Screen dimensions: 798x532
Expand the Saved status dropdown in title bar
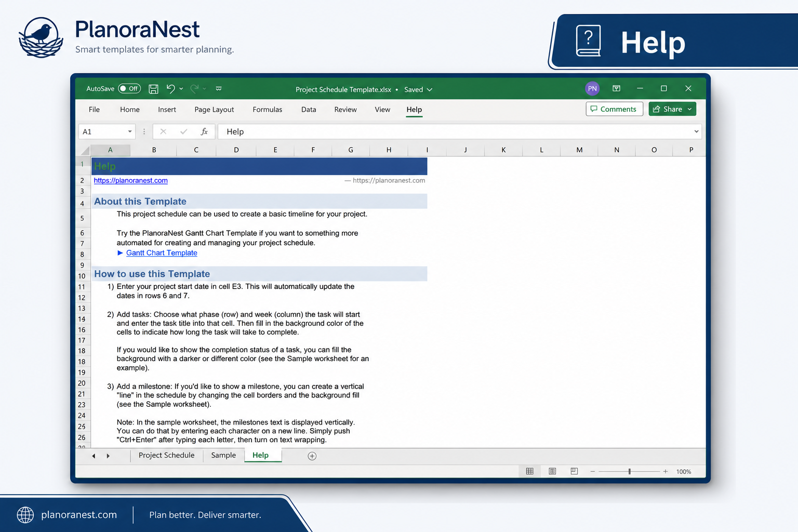[x=430, y=90]
